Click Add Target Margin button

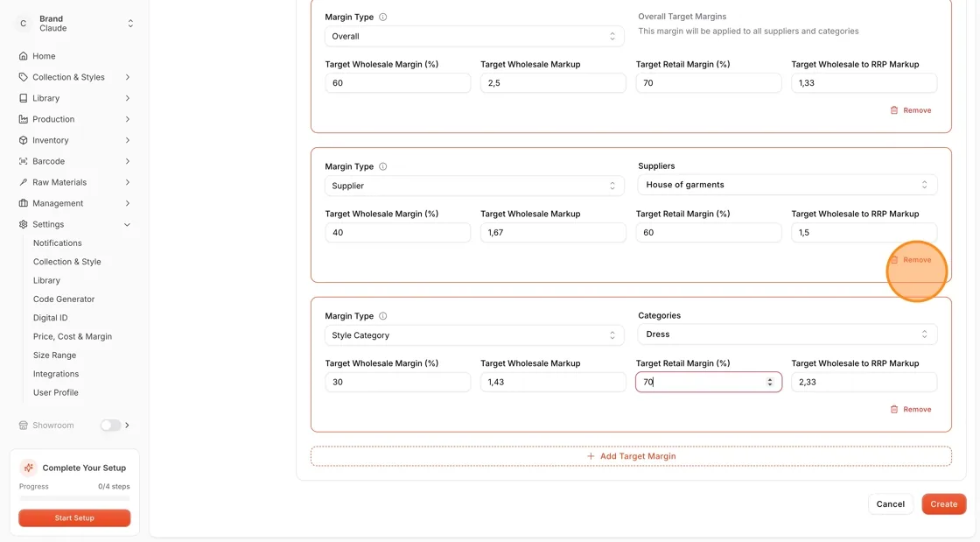pyautogui.click(x=631, y=456)
